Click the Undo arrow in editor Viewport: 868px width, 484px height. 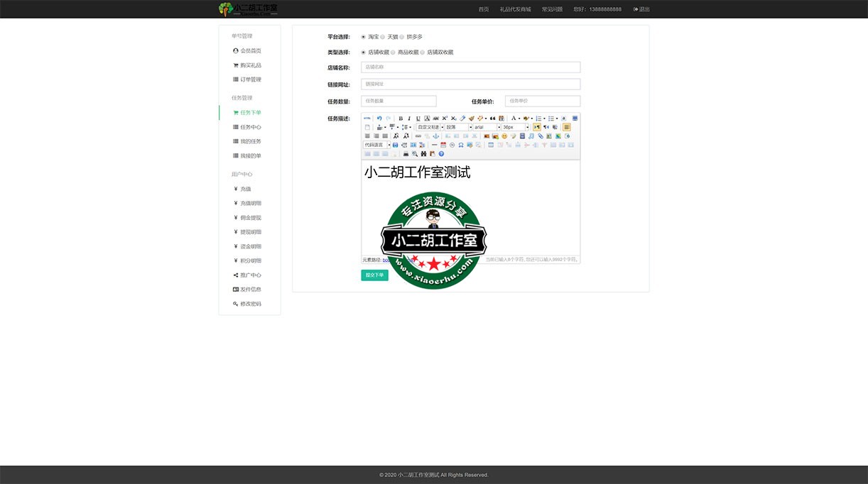coord(379,119)
